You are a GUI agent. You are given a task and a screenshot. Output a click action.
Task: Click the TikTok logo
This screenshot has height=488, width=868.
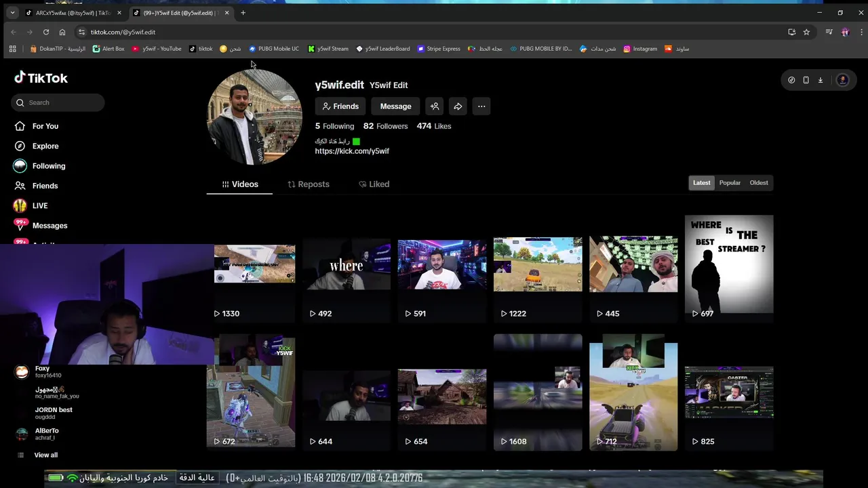pyautogui.click(x=41, y=78)
